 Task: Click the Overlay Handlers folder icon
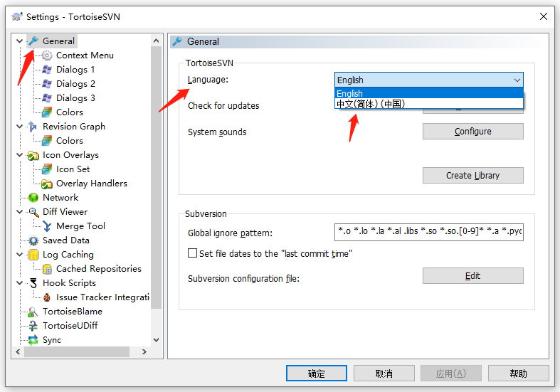click(x=47, y=184)
